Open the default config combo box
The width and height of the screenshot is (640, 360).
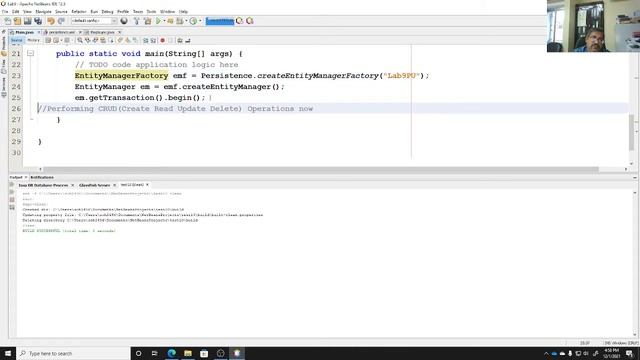(94, 21)
